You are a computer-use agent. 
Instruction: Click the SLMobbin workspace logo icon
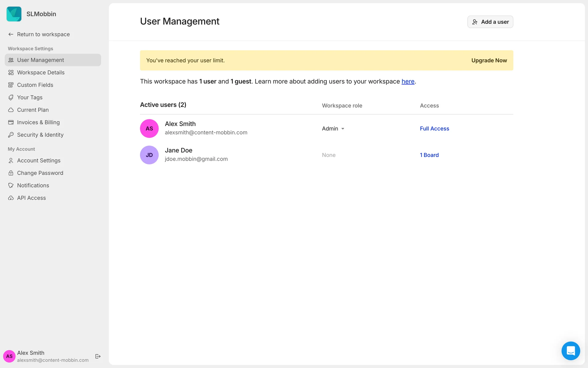coord(14,14)
